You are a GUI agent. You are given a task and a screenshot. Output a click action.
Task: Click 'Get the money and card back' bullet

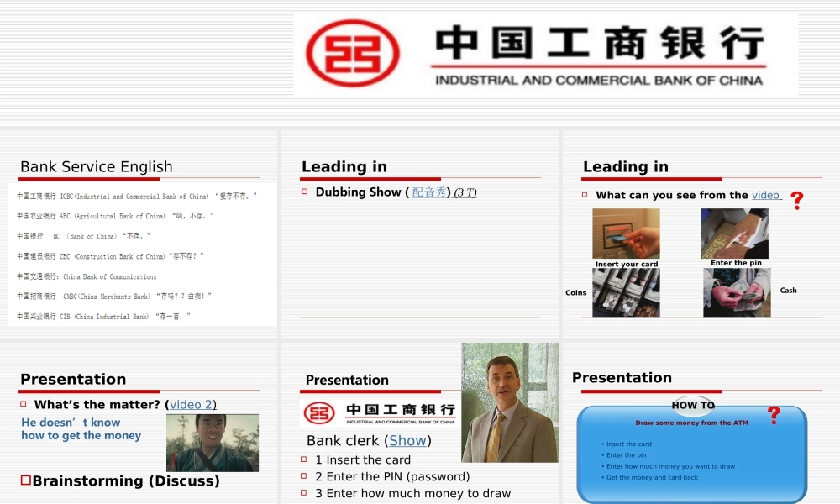652,478
